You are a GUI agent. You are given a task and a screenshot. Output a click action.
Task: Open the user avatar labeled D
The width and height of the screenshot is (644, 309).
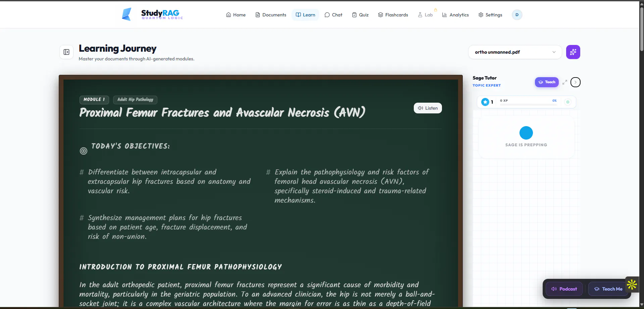[x=517, y=15]
